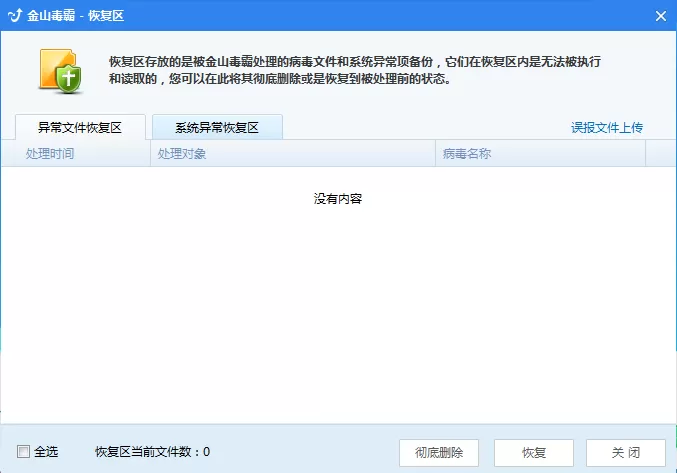Close the 恢复区 window with X

(x=661, y=16)
